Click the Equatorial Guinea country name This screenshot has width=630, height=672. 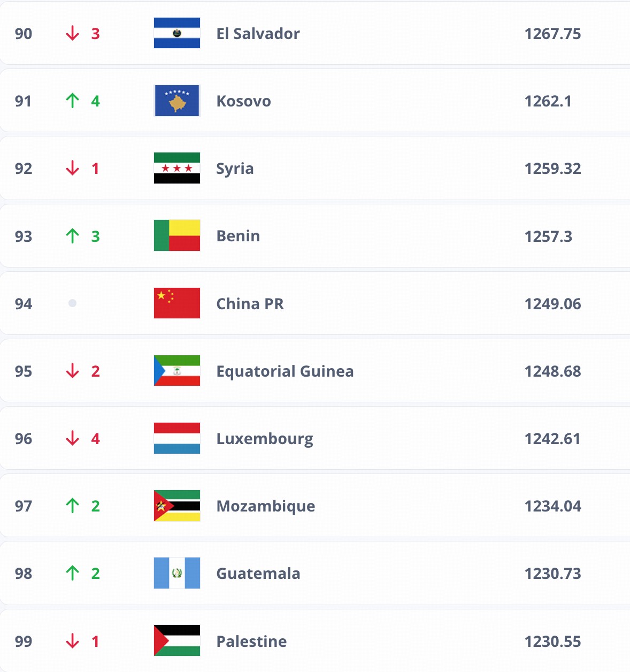tap(285, 371)
